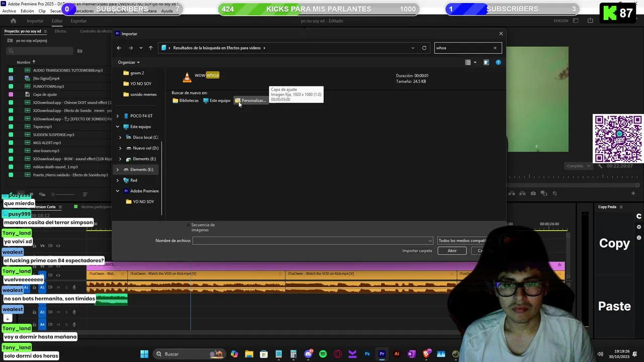This screenshot has height=362, width=644.
Task: Open the Copy Pasta panel menu
Action: [x=621, y=207]
